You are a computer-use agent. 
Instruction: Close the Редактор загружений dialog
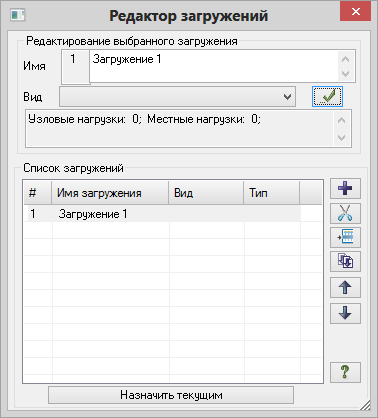[355, 12]
